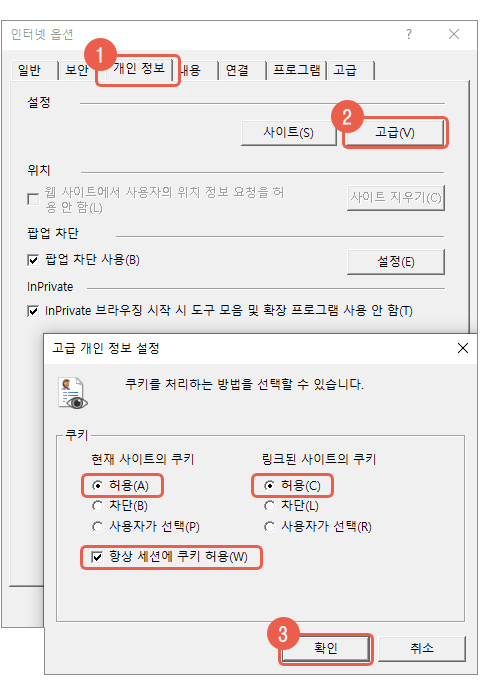Image resolution: width=483 pixels, height=681 pixels.
Task: Click the privacy document eye icon
Action: (73, 393)
